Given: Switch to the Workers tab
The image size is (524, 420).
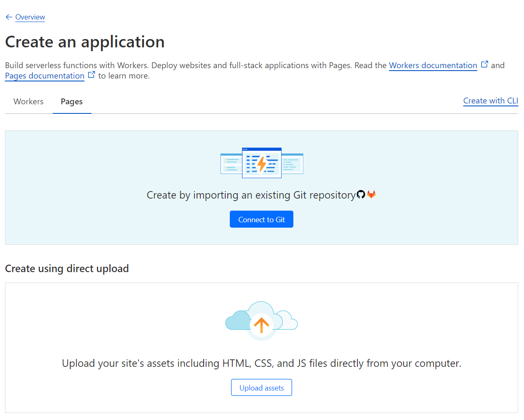Looking at the screenshot, I should coord(28,102).
